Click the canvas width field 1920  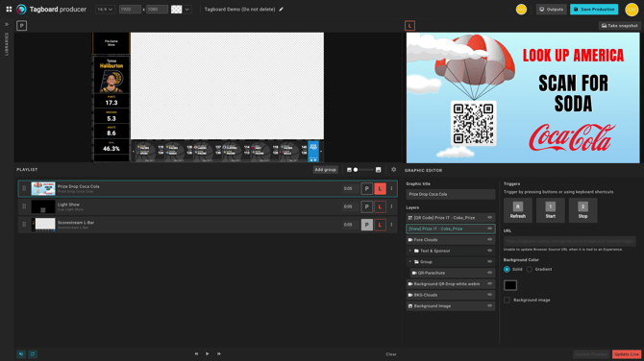pos(130,9)
